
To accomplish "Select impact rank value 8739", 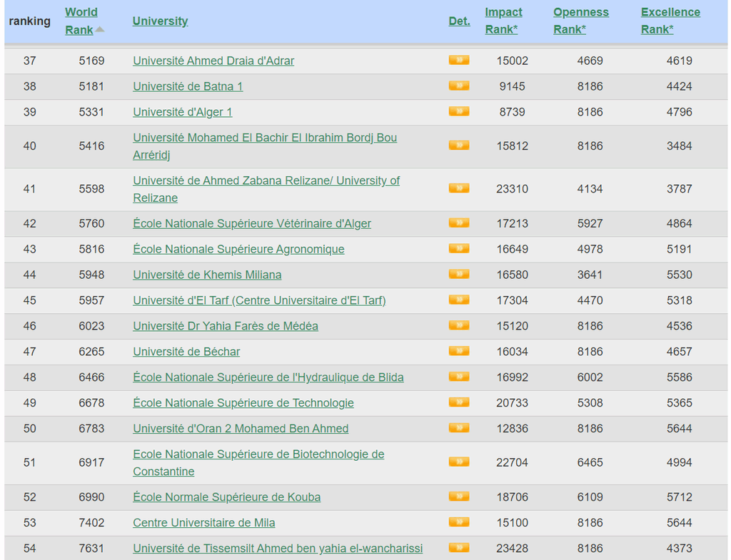I will [x=512, y=112].
